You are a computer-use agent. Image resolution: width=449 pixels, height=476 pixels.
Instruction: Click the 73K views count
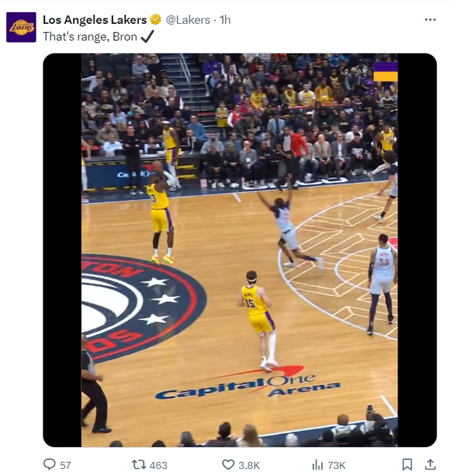coord(337,465)
